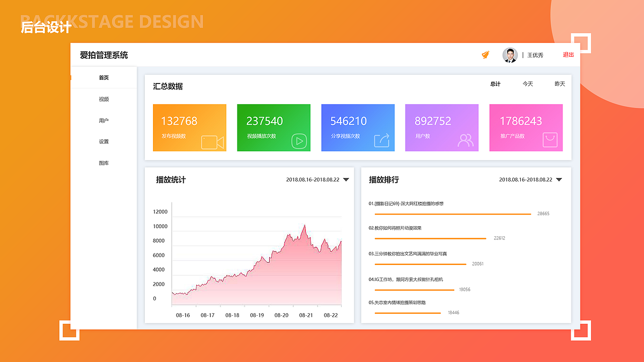Click 王优秀's profile avatar

tap(510, 55)
